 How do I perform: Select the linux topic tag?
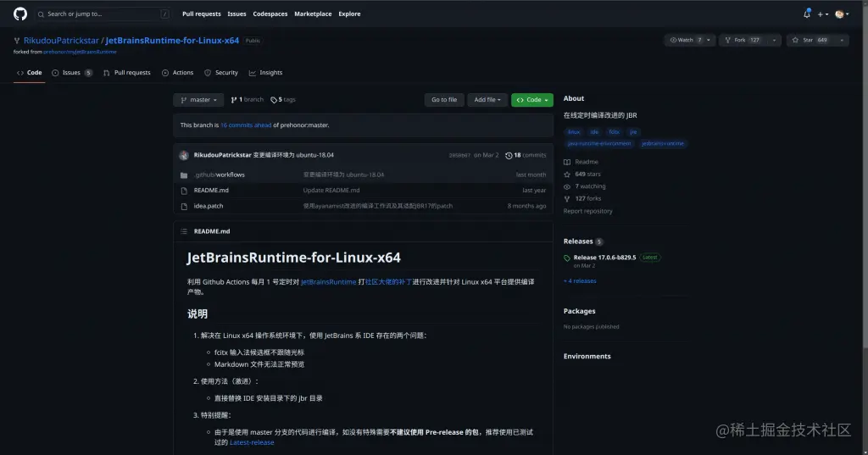pos(574,131)
